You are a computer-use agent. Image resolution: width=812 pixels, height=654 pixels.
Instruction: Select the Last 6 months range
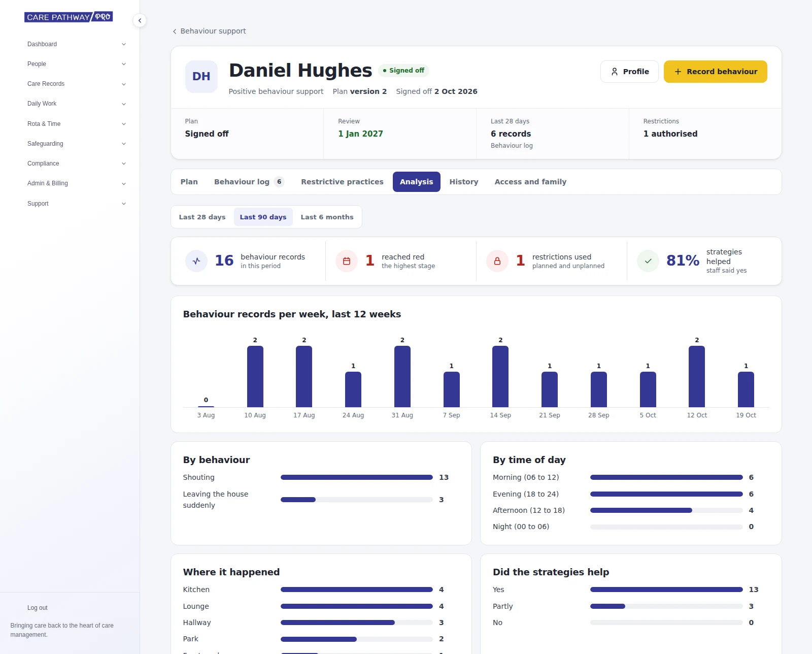[x=327, y=217]
